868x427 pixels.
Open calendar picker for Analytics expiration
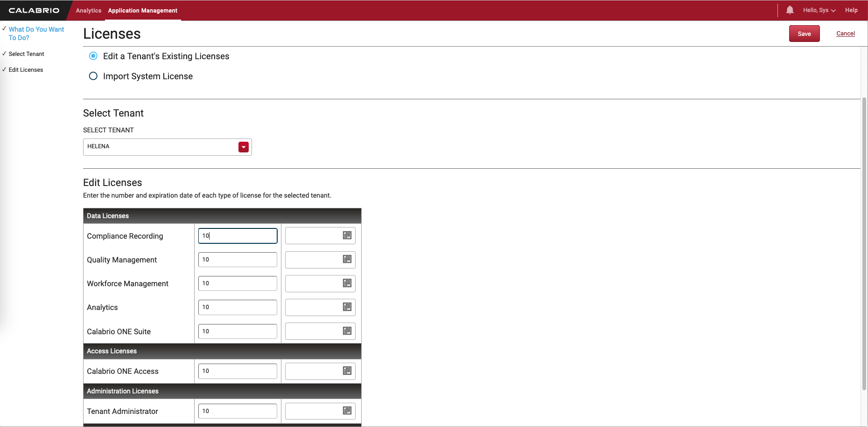pos(347,307)
